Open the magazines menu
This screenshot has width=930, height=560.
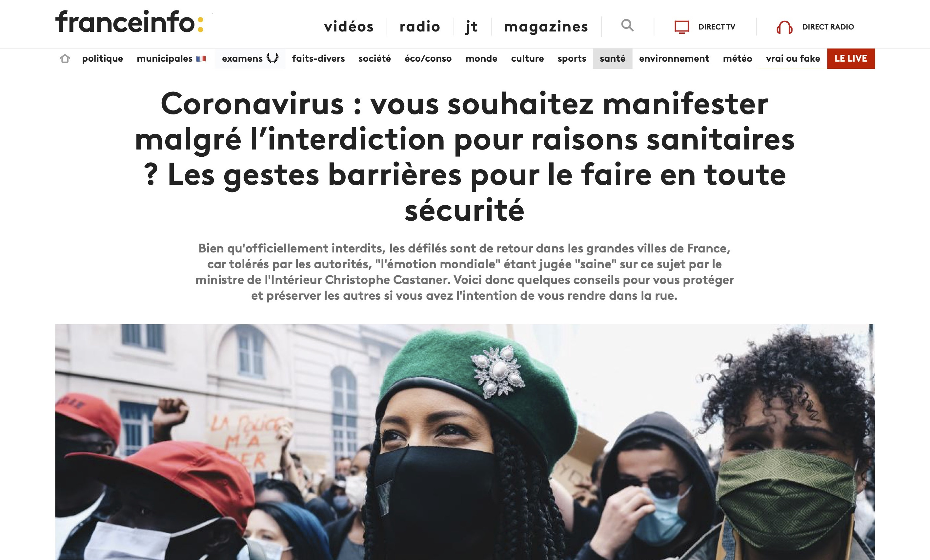coord(546,27)
